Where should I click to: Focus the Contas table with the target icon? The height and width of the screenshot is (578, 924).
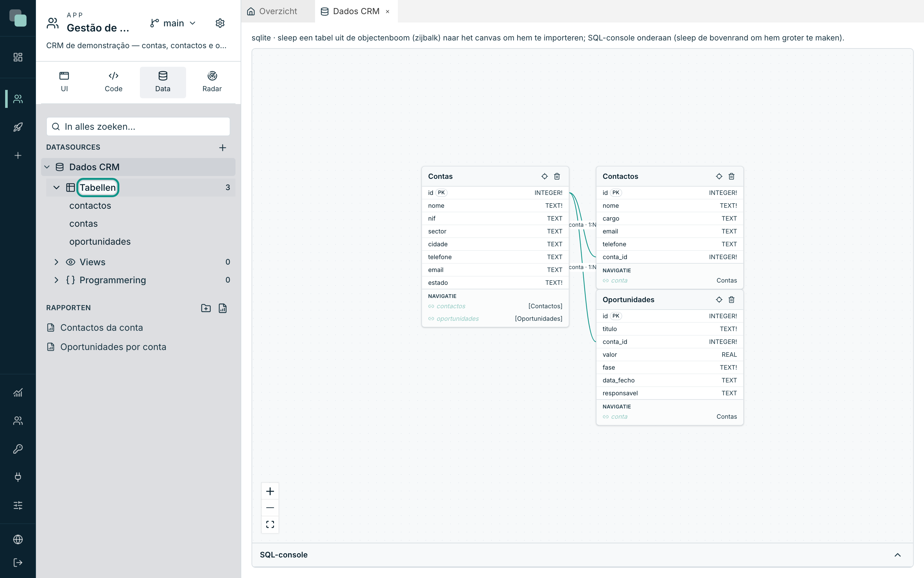[x=544, y=176]
